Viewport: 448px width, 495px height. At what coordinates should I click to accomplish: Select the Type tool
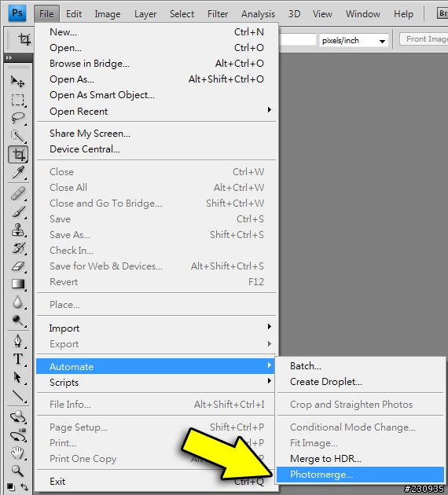tap(17, 359)
